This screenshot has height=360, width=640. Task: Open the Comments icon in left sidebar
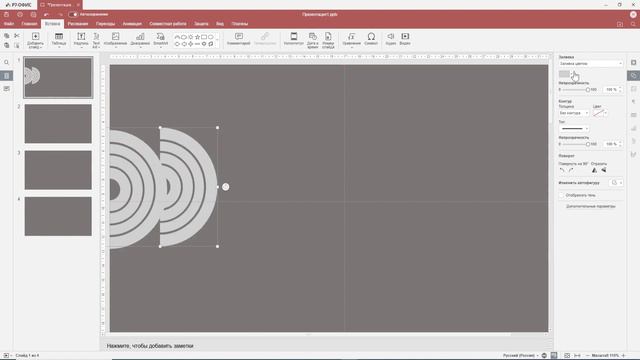7,89
